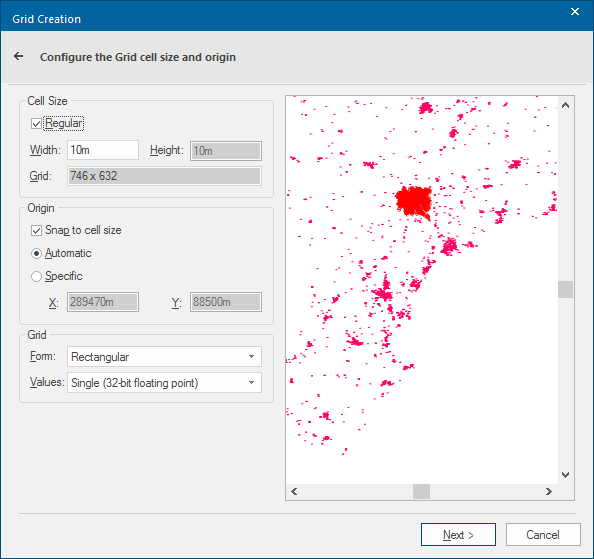Click the preview scroll down arrow
The image size is (594, 559).
point(565,475)
